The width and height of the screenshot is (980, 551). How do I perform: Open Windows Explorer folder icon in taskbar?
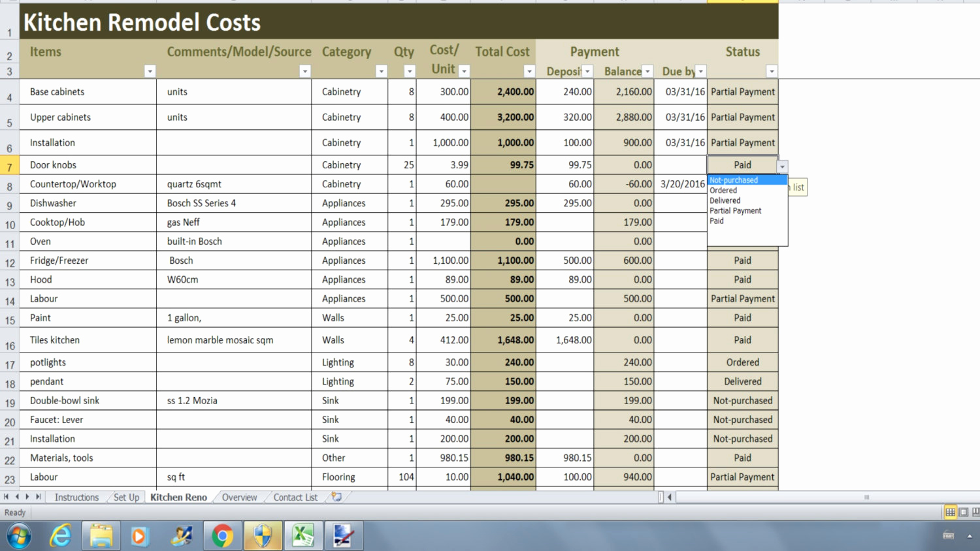point(101,536)
